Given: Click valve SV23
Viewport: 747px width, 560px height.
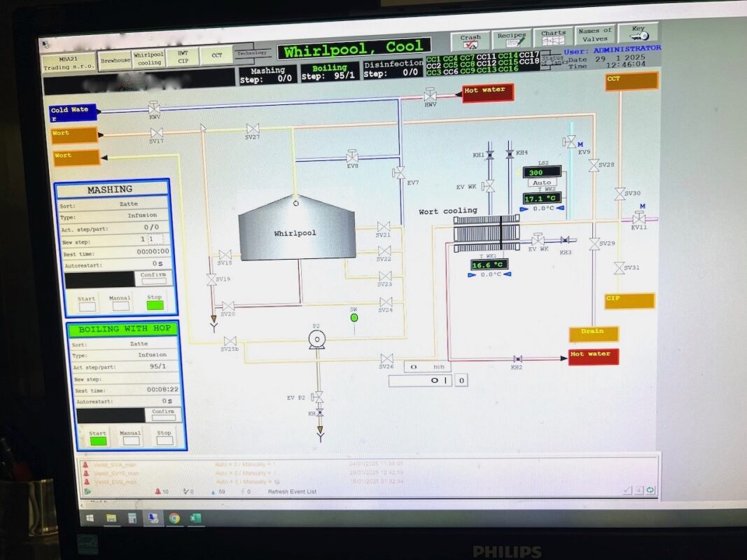Looking at the screenshot, I should coord(386,276).
